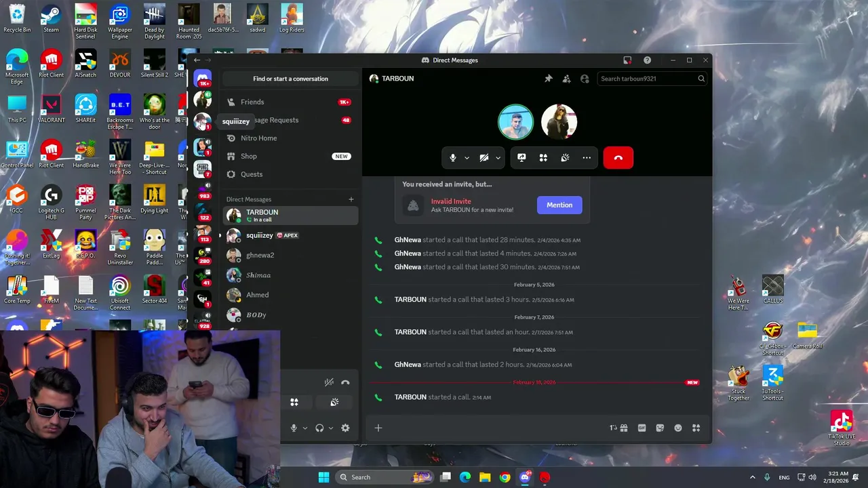
Task: Select TARBOUN's avatar in the call
Action: click(559, 122)
